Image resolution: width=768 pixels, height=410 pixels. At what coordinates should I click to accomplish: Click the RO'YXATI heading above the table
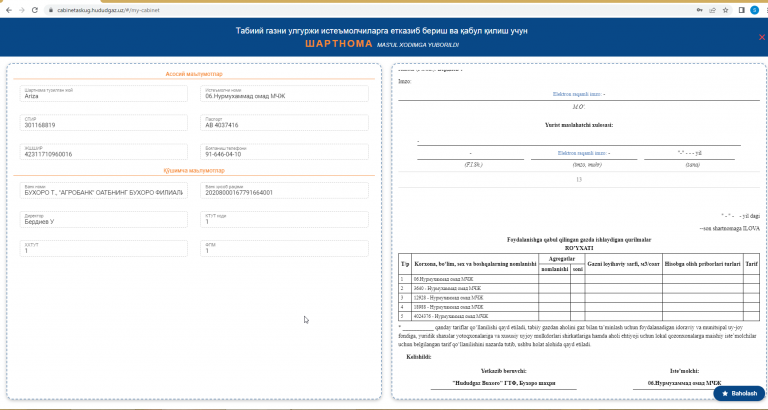point(579,248)
